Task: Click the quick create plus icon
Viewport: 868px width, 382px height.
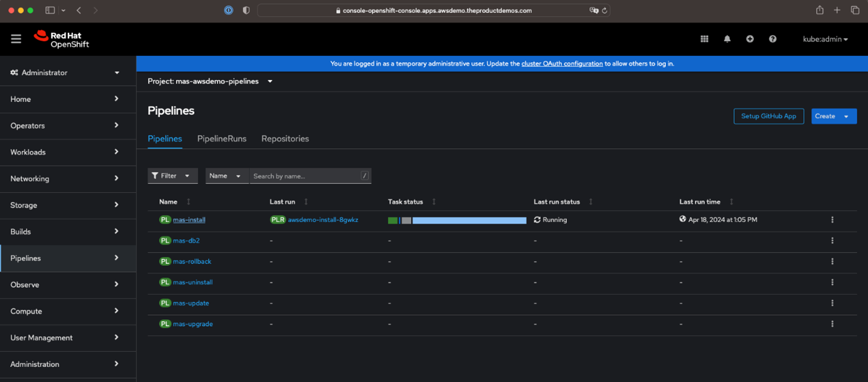Action: point(750,39)
